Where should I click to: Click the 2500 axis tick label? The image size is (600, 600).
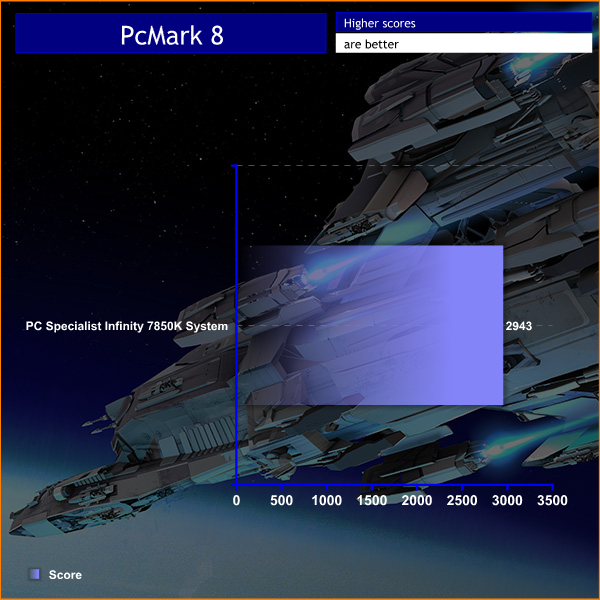click(462, 500)
